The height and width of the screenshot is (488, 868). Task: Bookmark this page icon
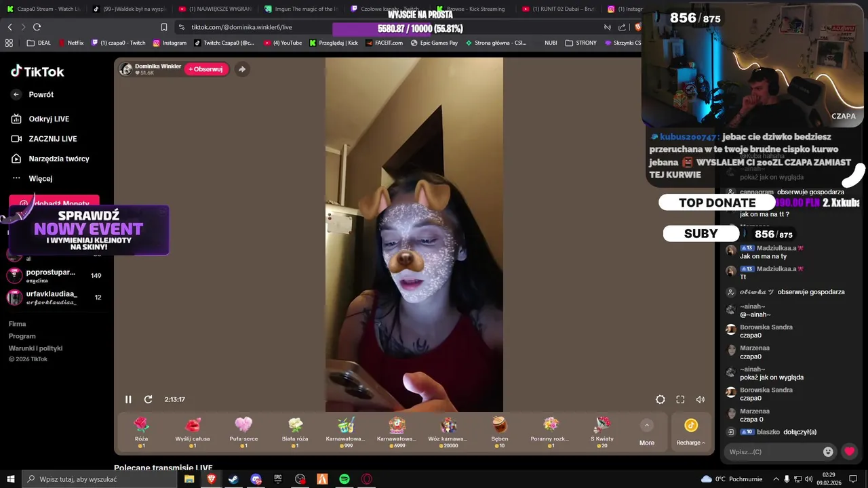(x=163, y=27)
